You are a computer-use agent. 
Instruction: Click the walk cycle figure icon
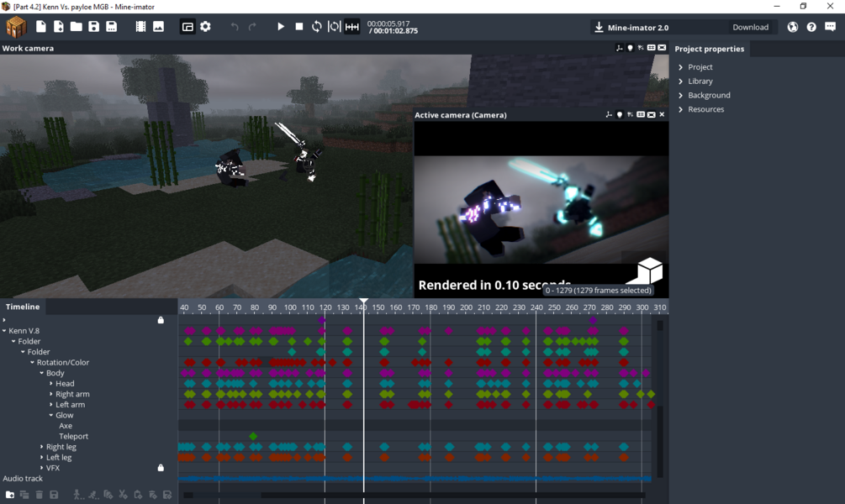click(78, 494)
